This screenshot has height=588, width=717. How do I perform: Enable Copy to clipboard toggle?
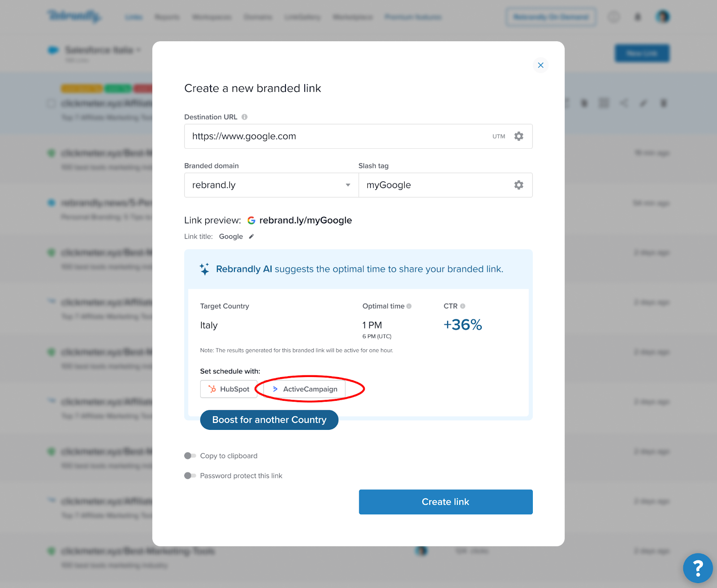pyautogui.click(x=190, y=456)
